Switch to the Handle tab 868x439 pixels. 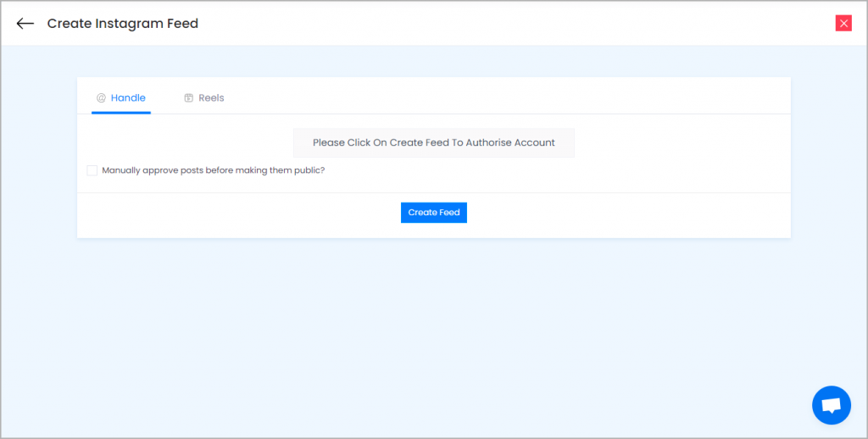point(121,98)
